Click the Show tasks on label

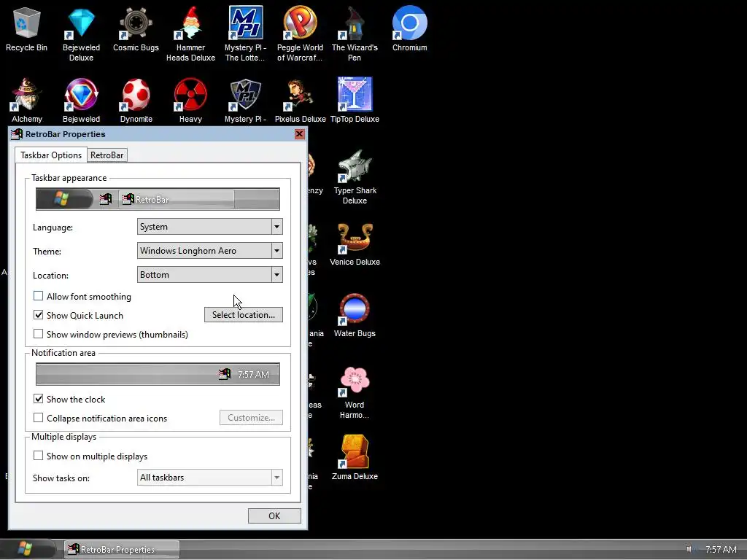click(x=61, y=478)
